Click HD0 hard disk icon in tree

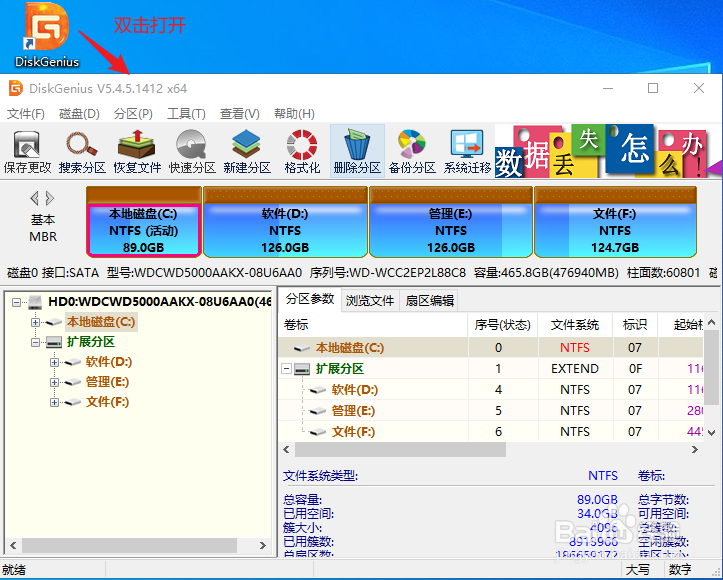coord(35,302)
